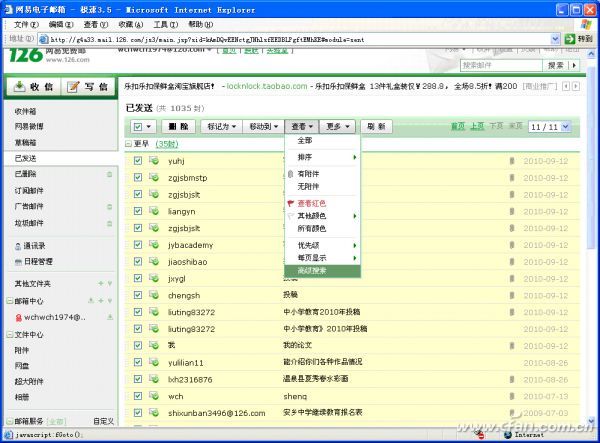The height and width of the screenshot is (443, 600).
Task: Toggle the select-all checkbox in toolbar
Action: coord(138,127)
